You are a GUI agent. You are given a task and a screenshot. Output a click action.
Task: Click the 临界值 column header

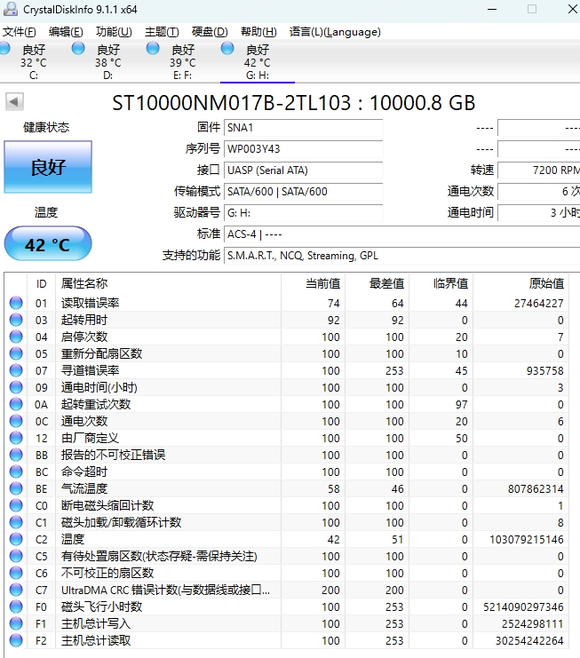(441, 284)
